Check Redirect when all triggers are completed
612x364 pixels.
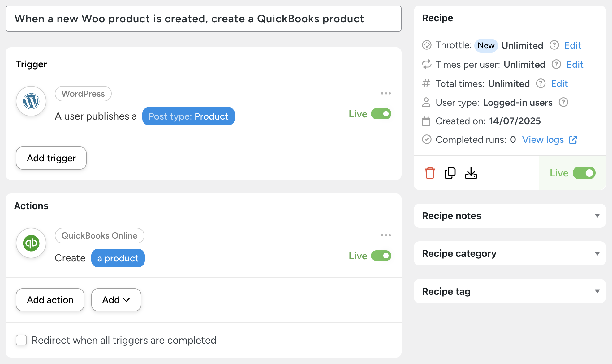pos(21,340)
